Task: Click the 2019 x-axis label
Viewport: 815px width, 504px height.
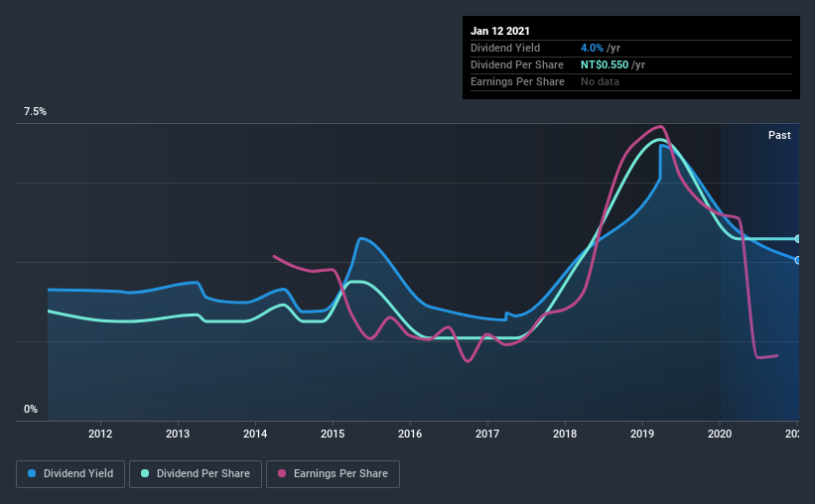Action: [x=642, y=434]
